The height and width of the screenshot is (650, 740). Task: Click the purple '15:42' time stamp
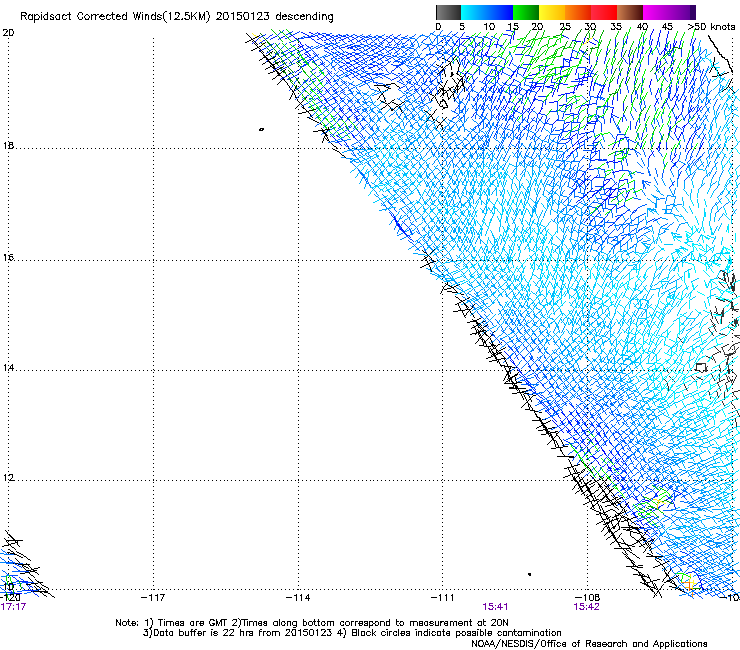[587, 607]
